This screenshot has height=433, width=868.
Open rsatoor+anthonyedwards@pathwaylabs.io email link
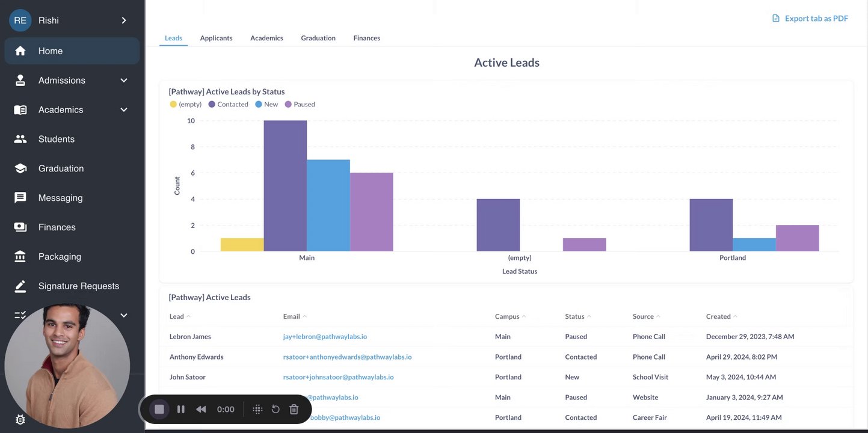point(347,357)
